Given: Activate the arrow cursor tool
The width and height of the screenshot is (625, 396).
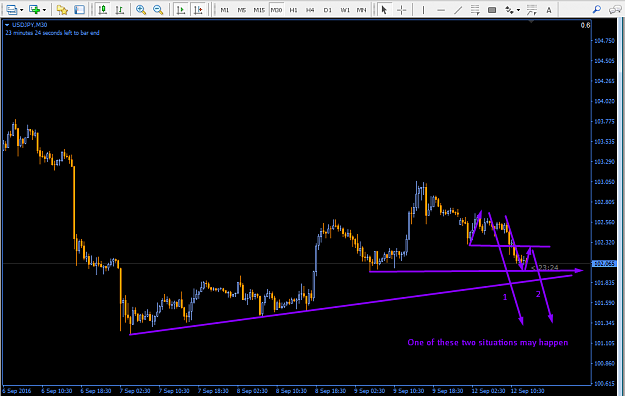Looking at the screenshot, I should pos(384,10).
